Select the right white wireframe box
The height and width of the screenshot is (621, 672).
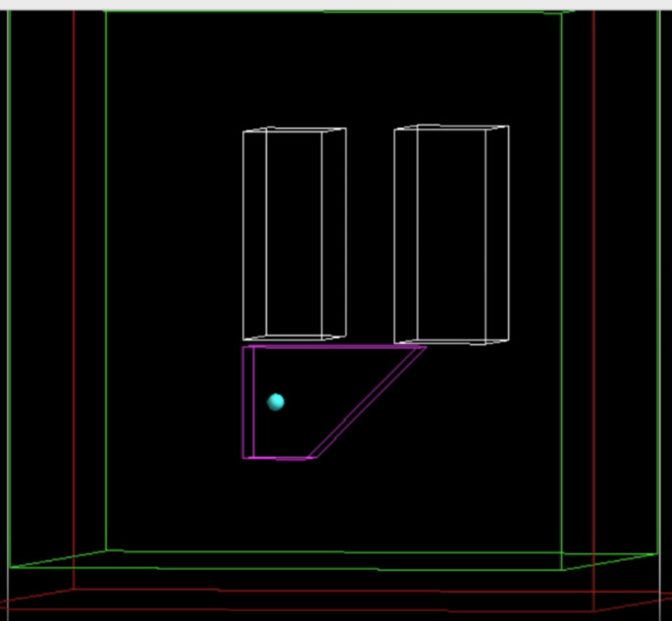point(451,235)
